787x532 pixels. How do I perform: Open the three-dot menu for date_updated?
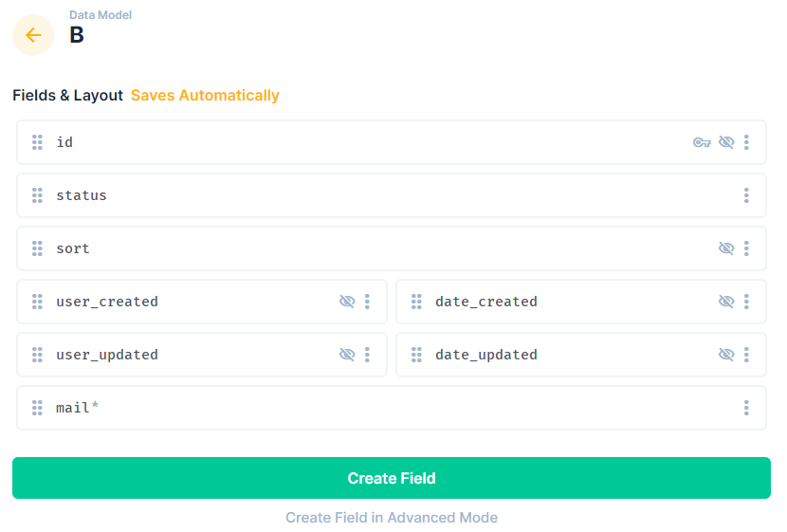point(746,355)
